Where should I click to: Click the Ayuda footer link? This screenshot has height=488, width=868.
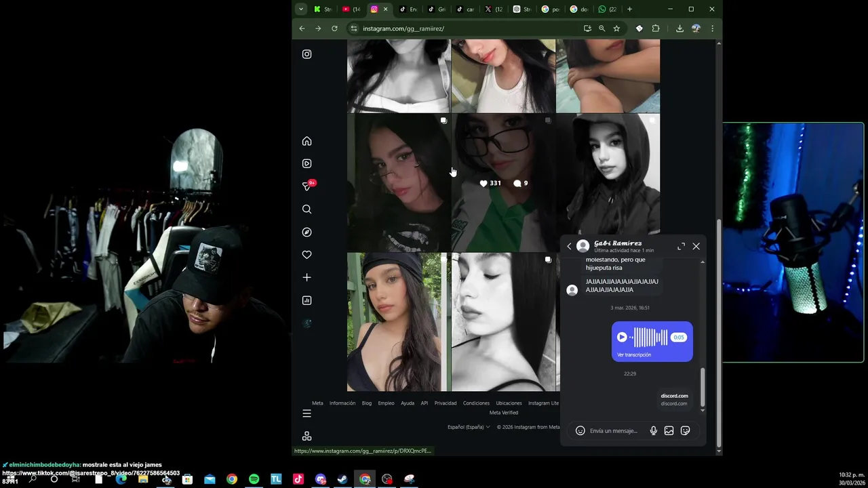click(x=408, y=403)
